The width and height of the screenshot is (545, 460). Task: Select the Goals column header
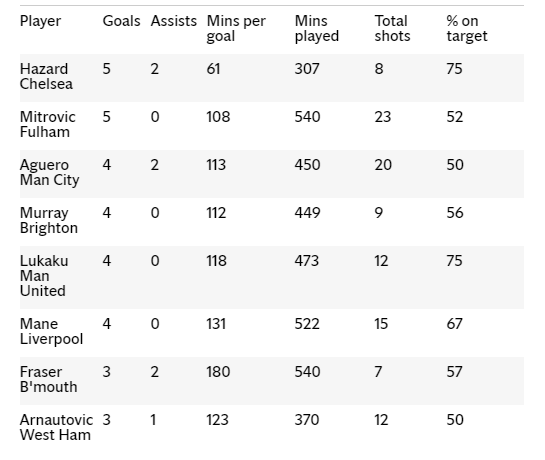121,21
